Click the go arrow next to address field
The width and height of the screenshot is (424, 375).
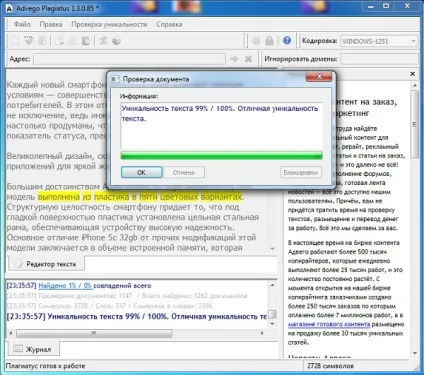click(234, 59)
